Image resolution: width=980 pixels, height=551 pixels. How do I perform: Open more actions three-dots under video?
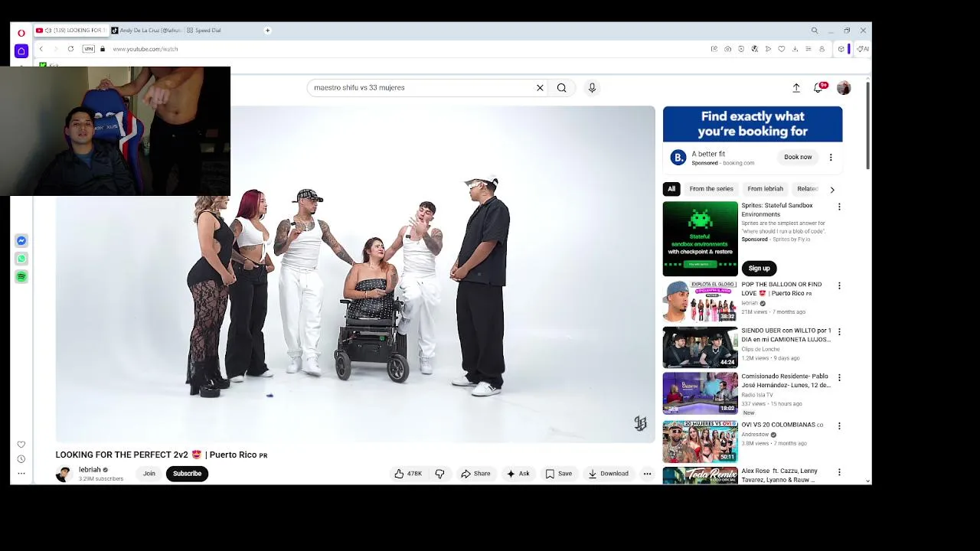tap(647, 474)
